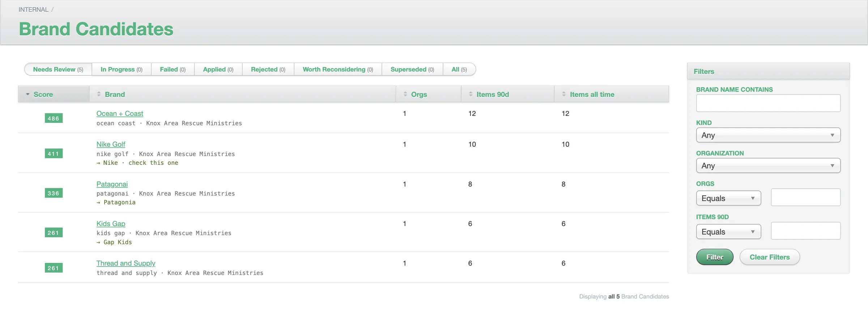
Task: Expand the Organization dropdown
Action: [x=768, y=166]
